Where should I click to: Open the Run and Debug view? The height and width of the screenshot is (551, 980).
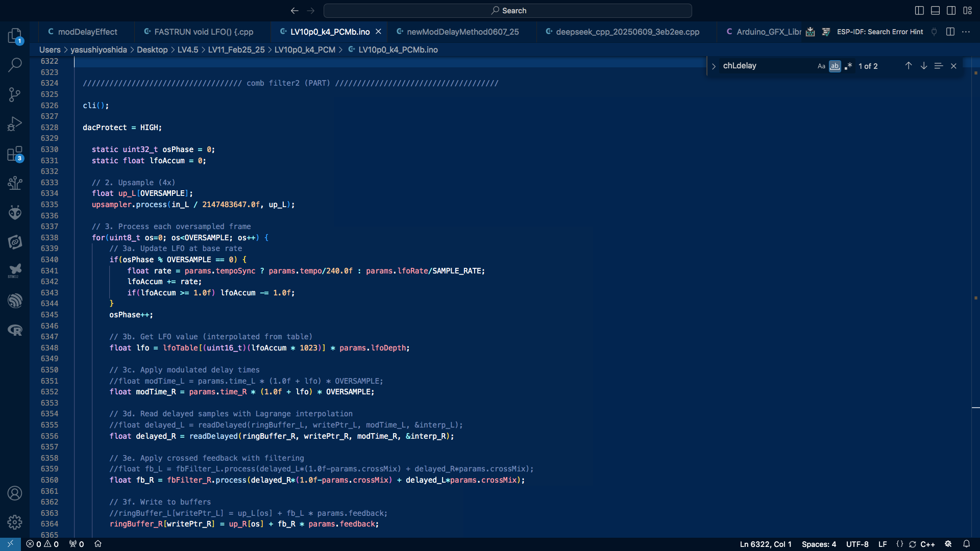(15, 124)
